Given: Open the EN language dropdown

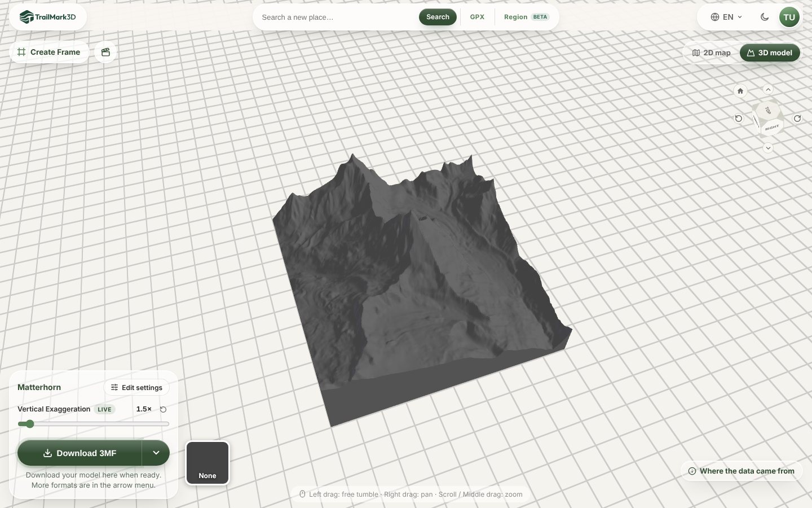Looking at the screenshot, I should coord(726,17).
